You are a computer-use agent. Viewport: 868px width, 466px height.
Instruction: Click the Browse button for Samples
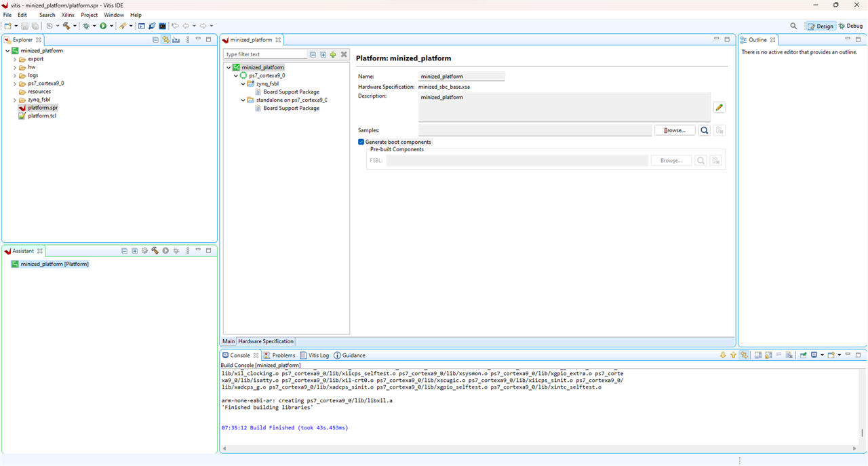coord(674,130)
